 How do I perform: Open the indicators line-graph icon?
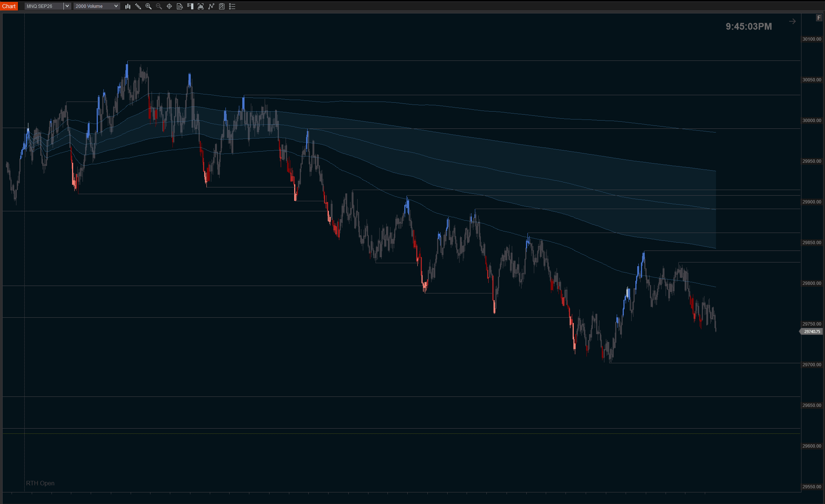pyautogui.click(x=211, y=6)
